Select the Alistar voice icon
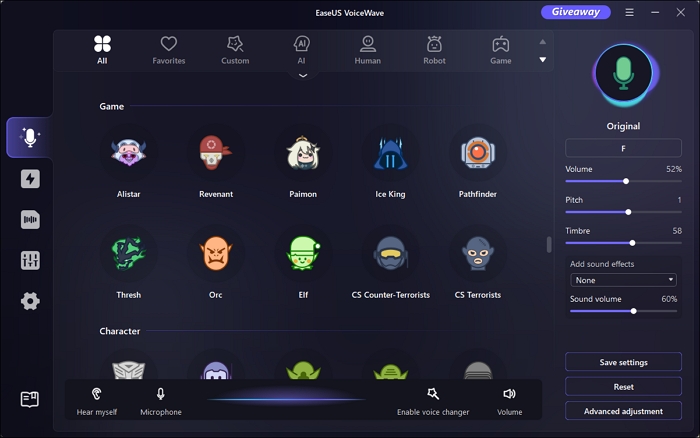700x438 pixels. coord(128,154)
